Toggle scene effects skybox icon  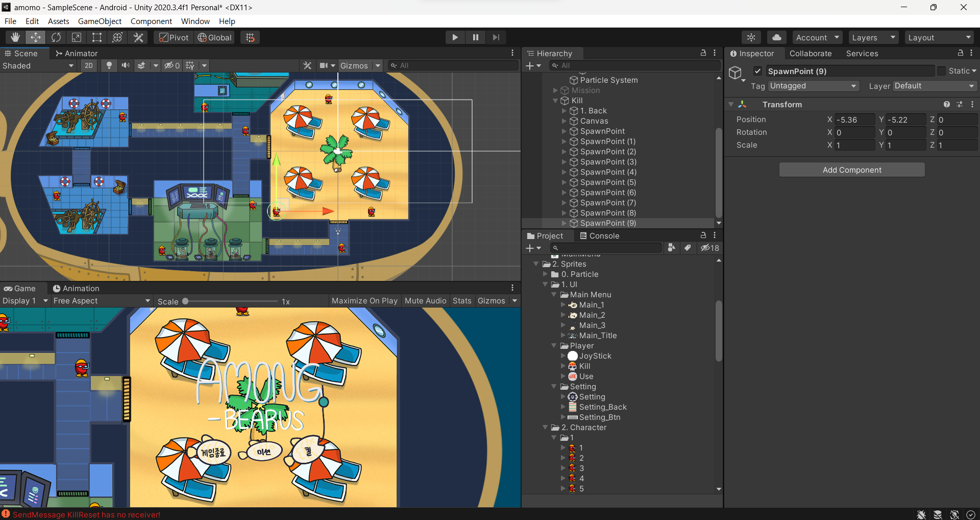coord(141,65)
